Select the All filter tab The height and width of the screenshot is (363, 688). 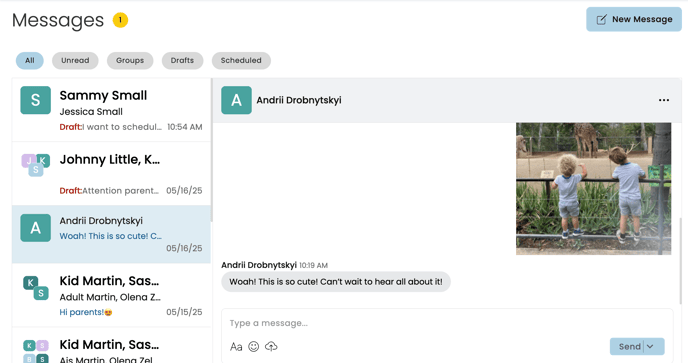pos(29,61)
